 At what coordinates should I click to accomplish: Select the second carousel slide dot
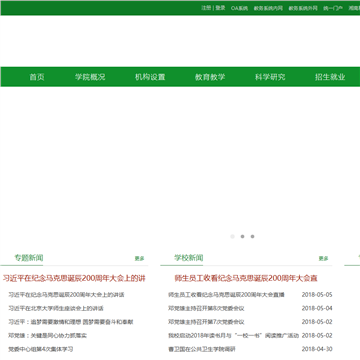click(242, 236)
